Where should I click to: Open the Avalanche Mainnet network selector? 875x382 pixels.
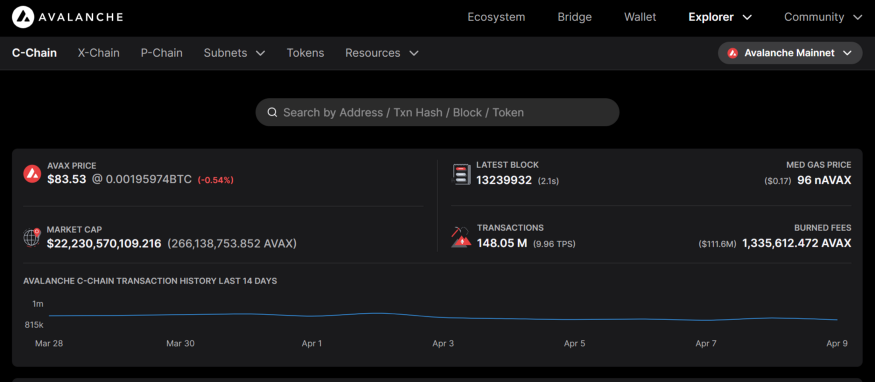pyautogui.click(x=790, y=53)
